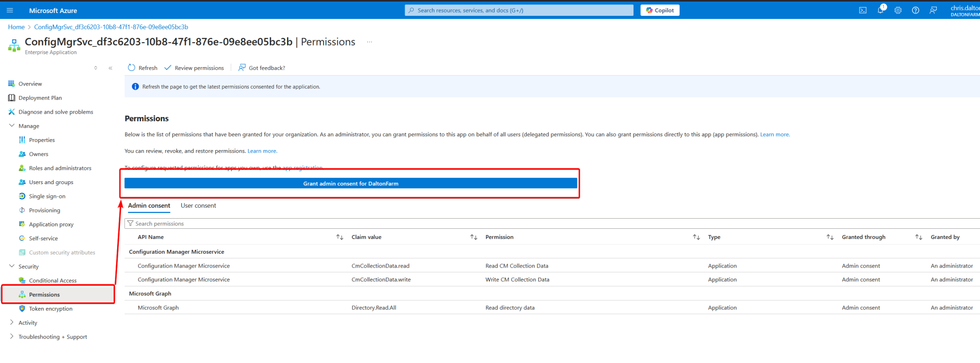Sort by API Name column arrows
Viewport: 980px width, 363px height.
[x=340, y=237]
